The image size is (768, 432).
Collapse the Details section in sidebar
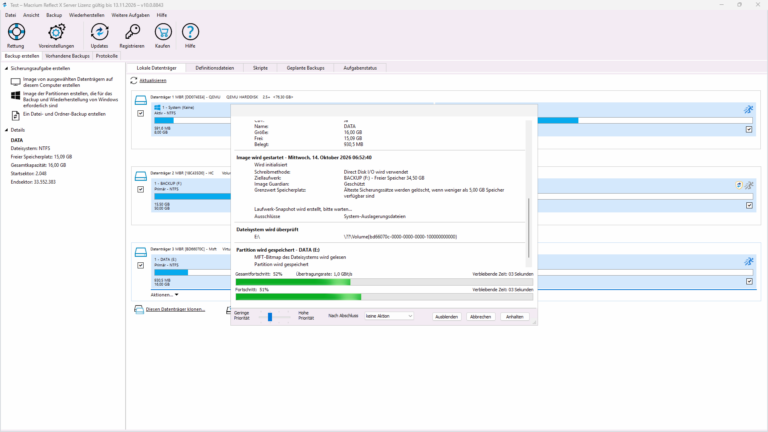[6, 130]
